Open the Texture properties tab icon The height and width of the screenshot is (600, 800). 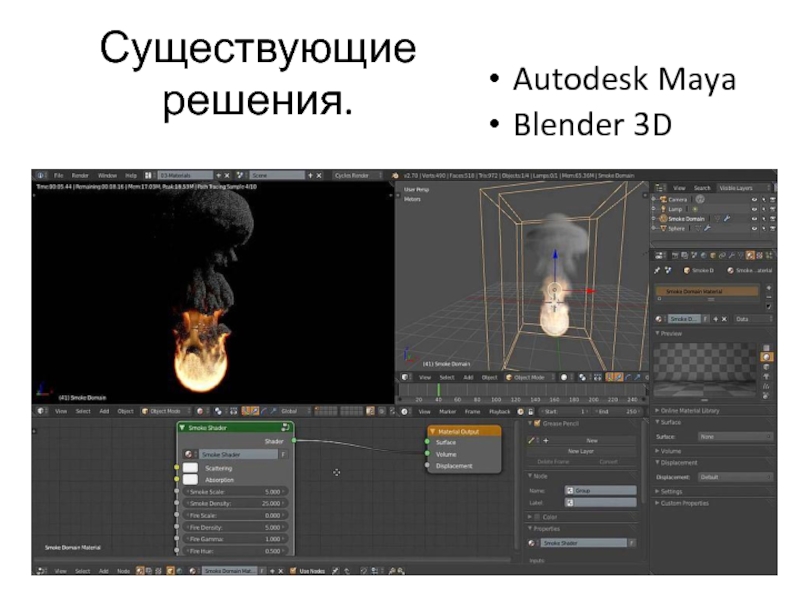tap(759, 255)
